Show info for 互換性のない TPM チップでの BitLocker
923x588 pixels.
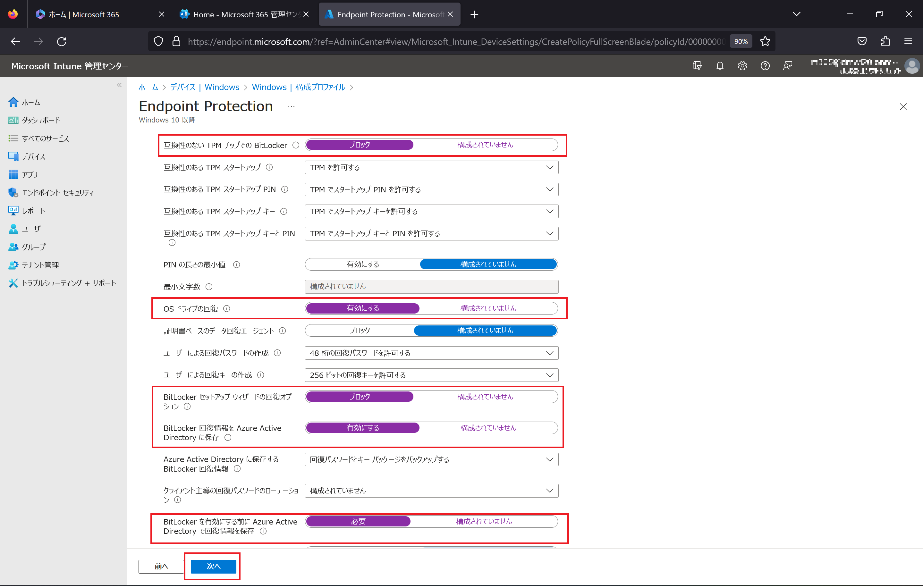(x=296, y=145)
